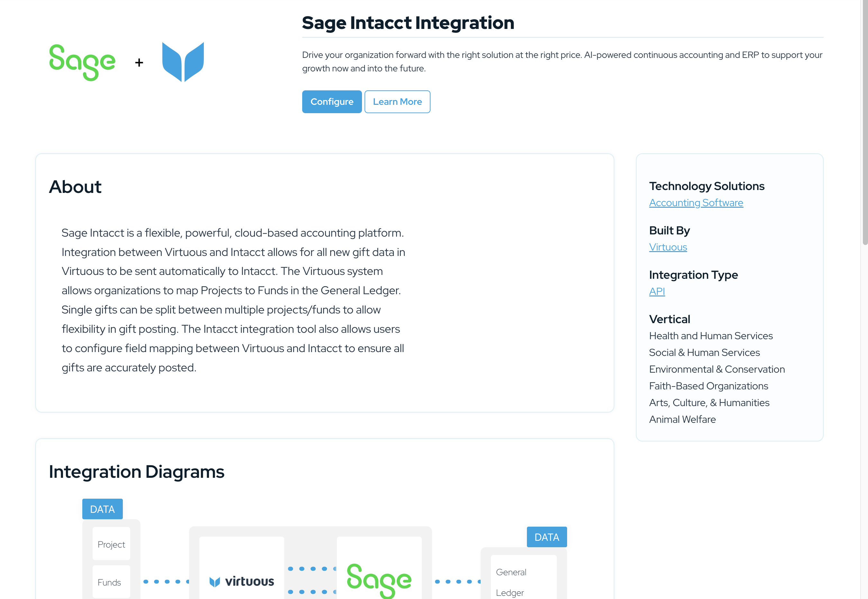Click the virtuous logo in the diagram
The height and width of the screenshot is (599, 868).
click(x=242, y=581)
